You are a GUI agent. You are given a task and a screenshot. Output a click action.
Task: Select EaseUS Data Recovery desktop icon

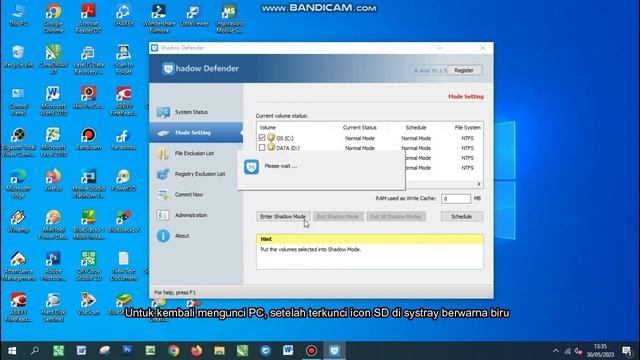(x=88, y=60)
